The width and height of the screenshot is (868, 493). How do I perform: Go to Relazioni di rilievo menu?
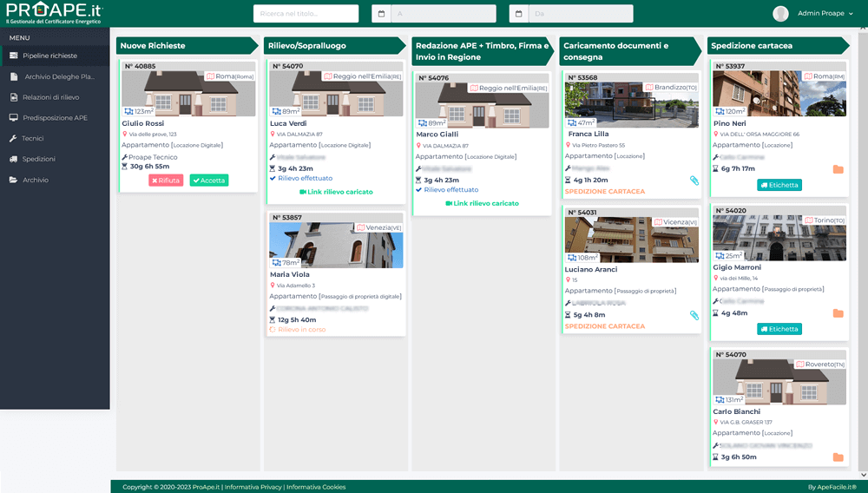tap(50, 97)
